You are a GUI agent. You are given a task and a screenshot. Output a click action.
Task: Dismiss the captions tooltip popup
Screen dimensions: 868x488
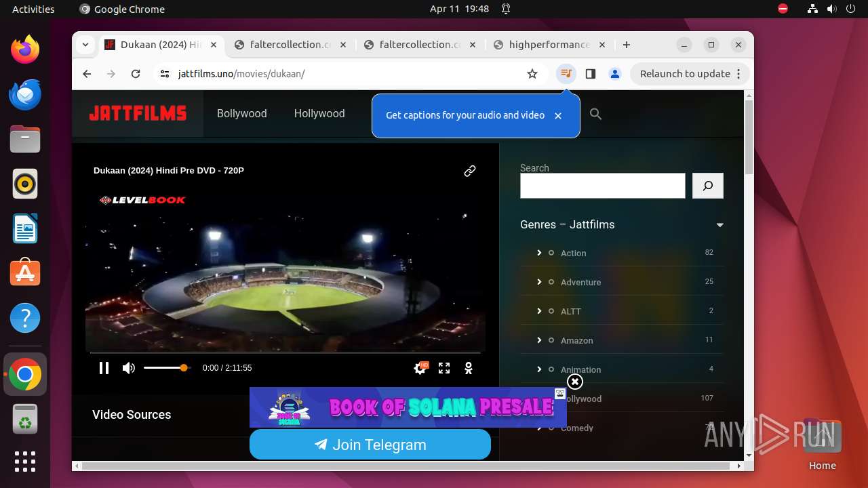click(x=558, y=116)
